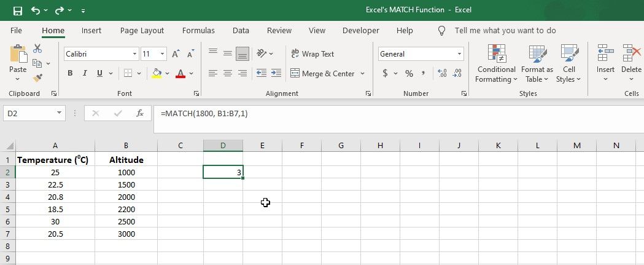
Task: Expand the underline style dropdown arrow
Action: pyautogui.click(x=111, y=74)
